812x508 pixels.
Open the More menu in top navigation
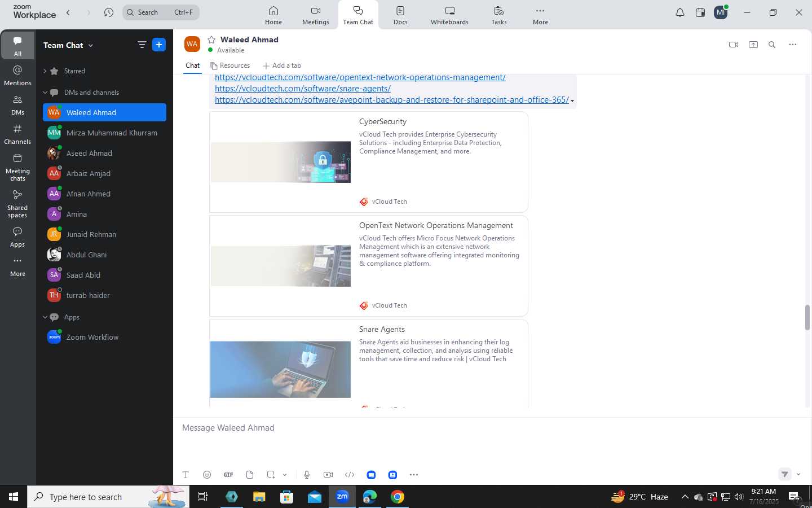click(540, 15)
